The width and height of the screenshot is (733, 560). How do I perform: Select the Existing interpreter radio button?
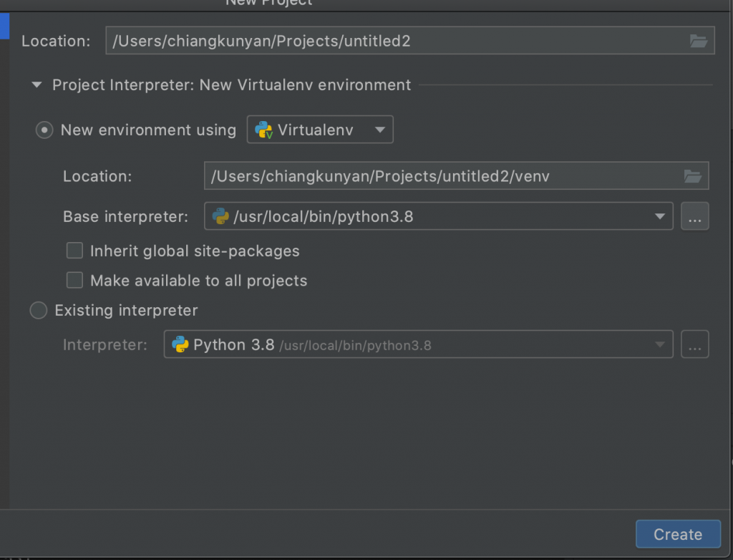tap(39, 310)
